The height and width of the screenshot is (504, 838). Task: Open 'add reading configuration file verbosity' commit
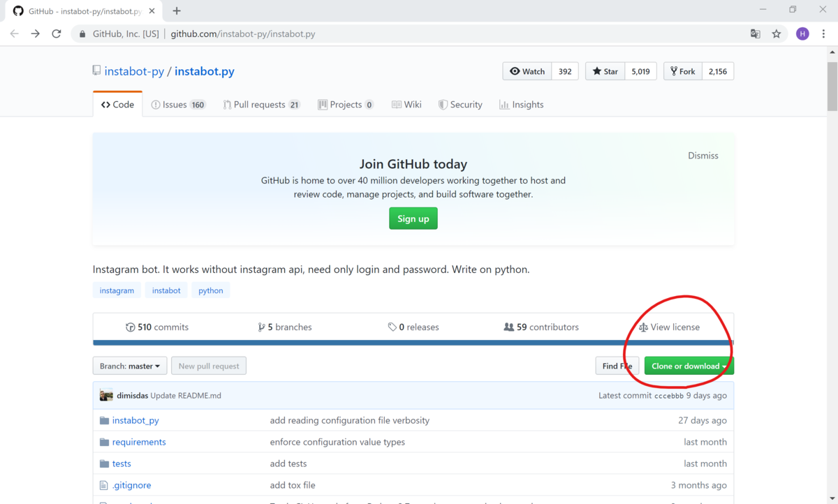350,420
